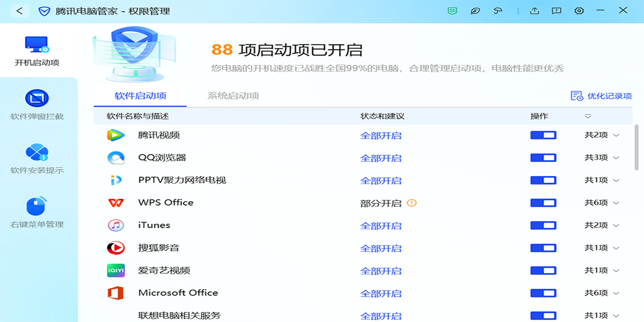Expand the QQ浏览器 共3项 list
The width and height of the screenshot is (644, 322).
coord(602,158)
